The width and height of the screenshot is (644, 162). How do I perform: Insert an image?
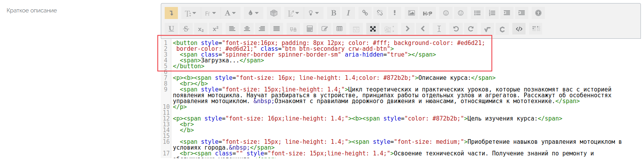[411, 13]
